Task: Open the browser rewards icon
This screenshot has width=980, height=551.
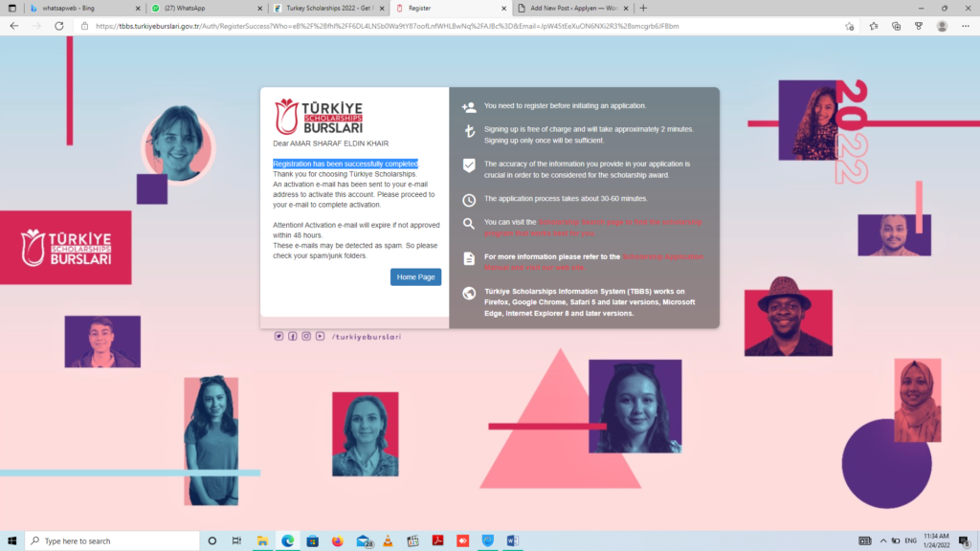Action: 919,26
